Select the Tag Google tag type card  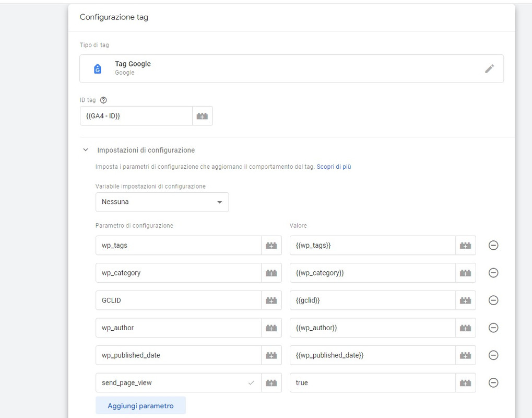[282, 68]
